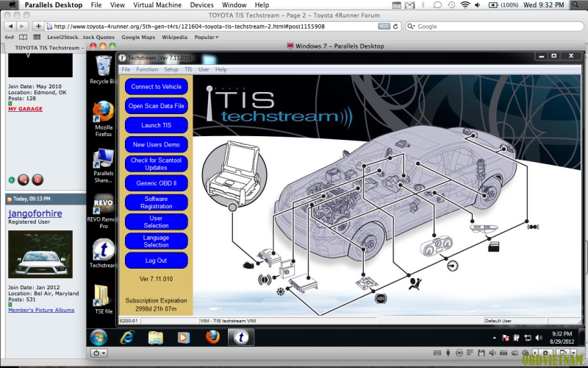Screen dimensions: 588x368
Task: Open Member's Picture Albums link
Action: click(x=41, y=310)
